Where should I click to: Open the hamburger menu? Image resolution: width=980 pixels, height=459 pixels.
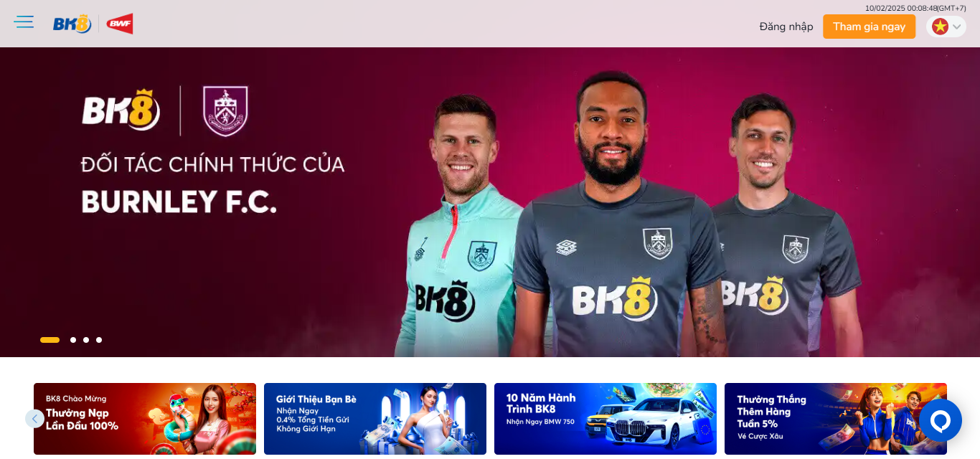pos(24,22)
